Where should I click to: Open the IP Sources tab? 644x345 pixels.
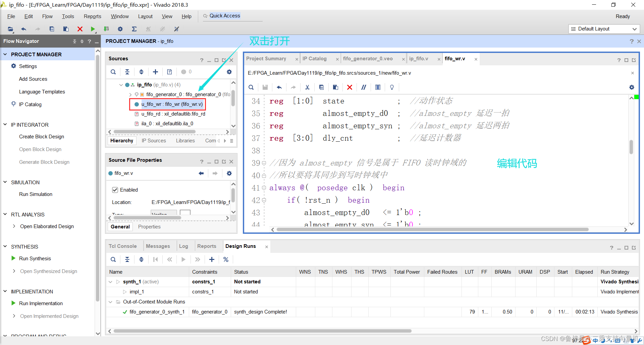(x=154, y=141)
